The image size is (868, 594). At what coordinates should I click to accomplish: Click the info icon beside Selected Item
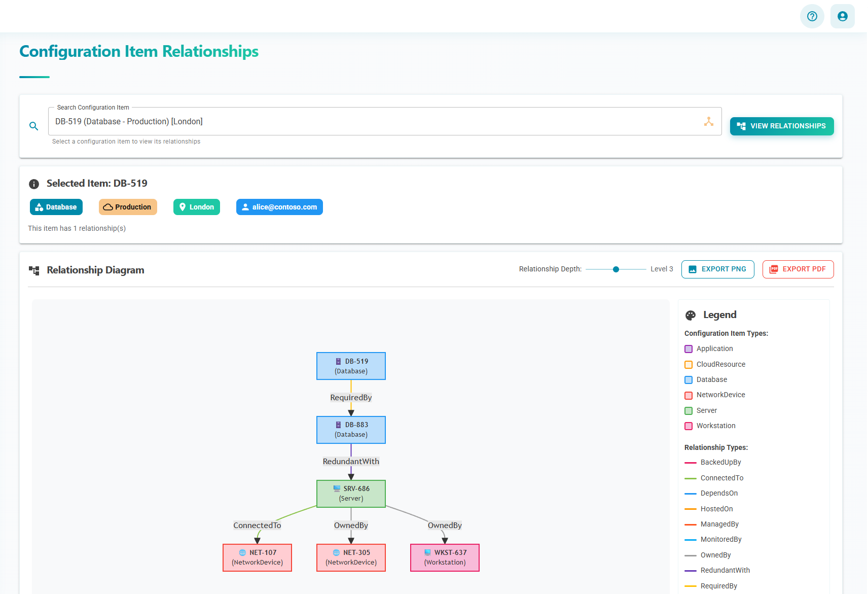click(x=34, y=184)
